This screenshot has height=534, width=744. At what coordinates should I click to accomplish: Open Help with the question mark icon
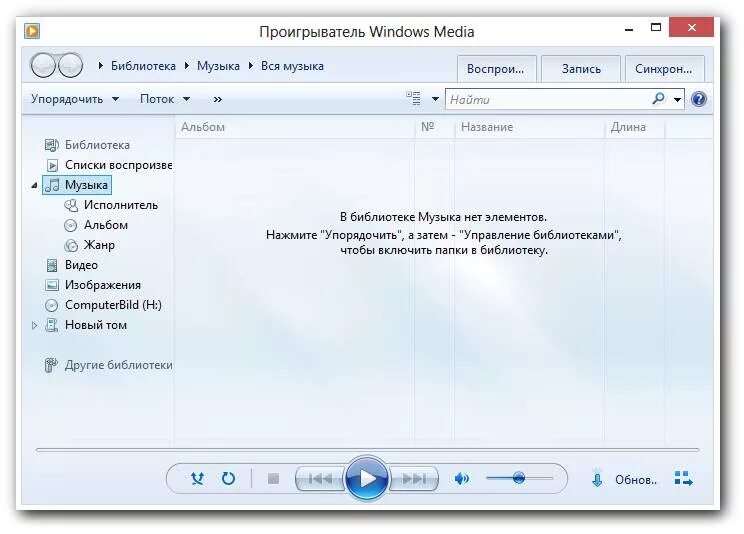pyautogui.click(x=698, y=99)
